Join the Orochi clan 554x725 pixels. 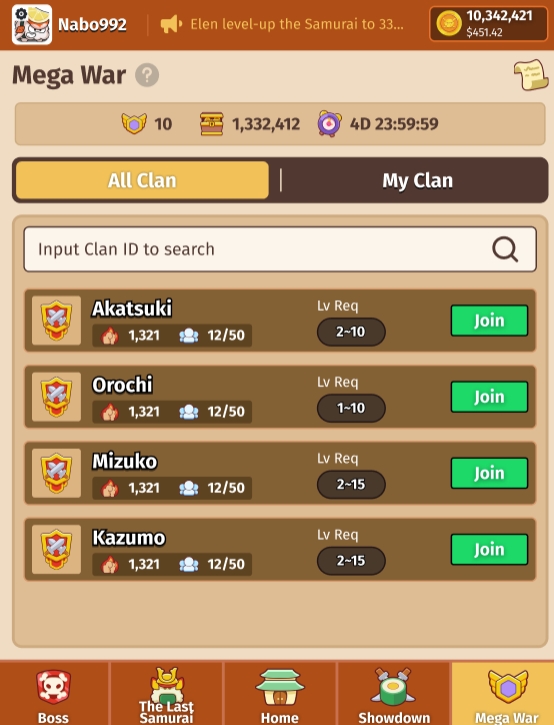489,397
